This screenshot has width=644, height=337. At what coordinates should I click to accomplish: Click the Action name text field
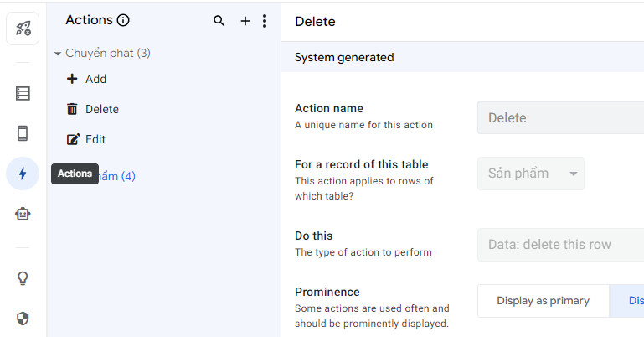[560, 117]
